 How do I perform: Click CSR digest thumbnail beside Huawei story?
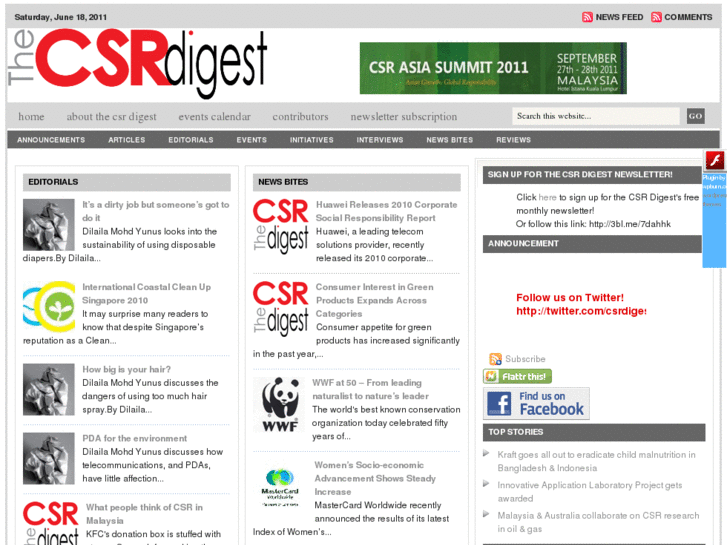(281, 226)
